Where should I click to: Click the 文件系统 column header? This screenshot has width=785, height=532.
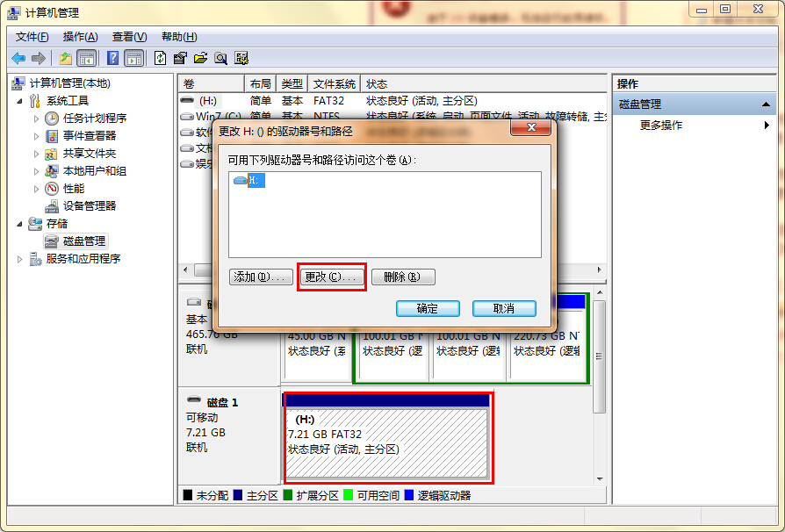coord(335,83)
